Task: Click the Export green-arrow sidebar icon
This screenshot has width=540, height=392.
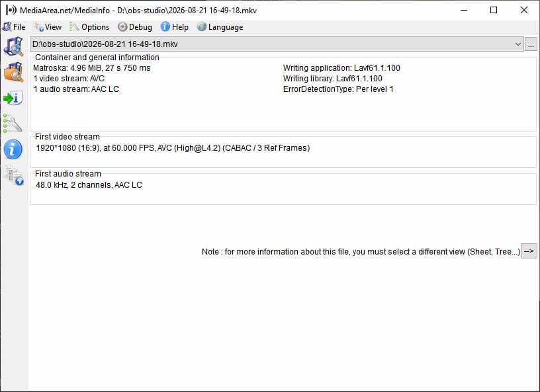Action: point(13,98)
